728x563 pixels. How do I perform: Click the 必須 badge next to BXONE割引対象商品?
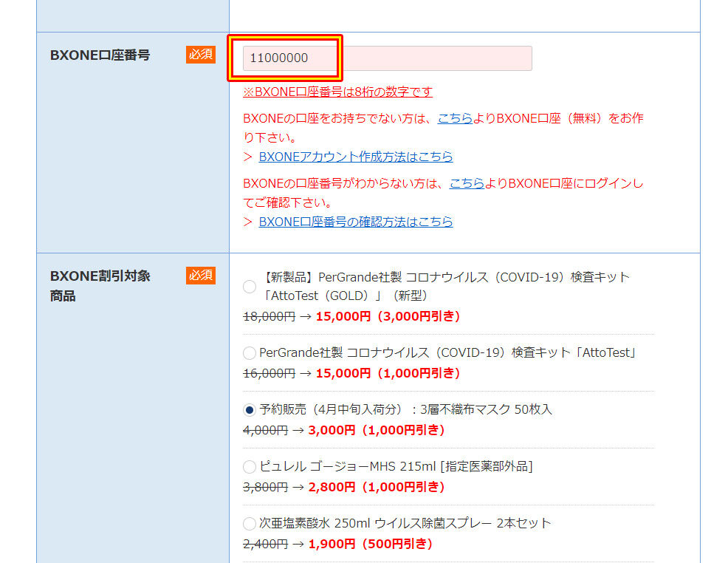[201, 276]
